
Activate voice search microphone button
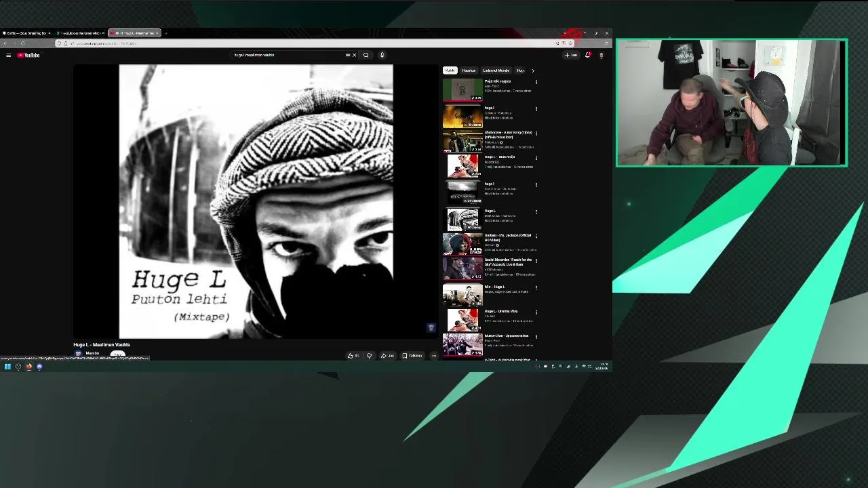tap(382, 55)
